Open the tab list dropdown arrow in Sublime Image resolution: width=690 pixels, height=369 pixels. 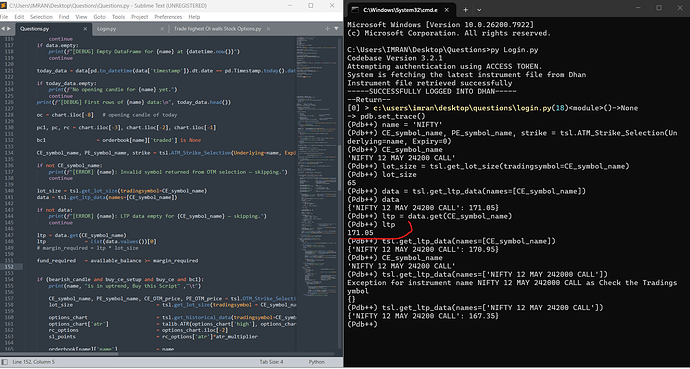pyautogui.click(x=336, y=29)
